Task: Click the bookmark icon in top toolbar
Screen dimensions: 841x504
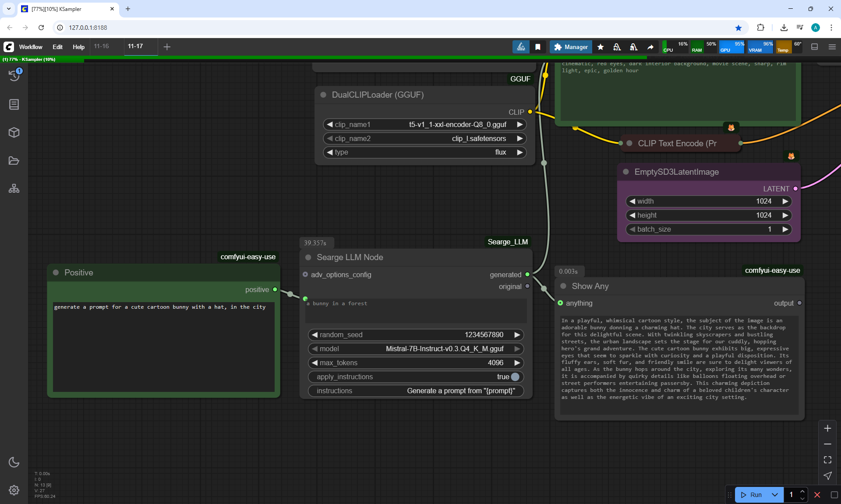Action: [538, 47]
